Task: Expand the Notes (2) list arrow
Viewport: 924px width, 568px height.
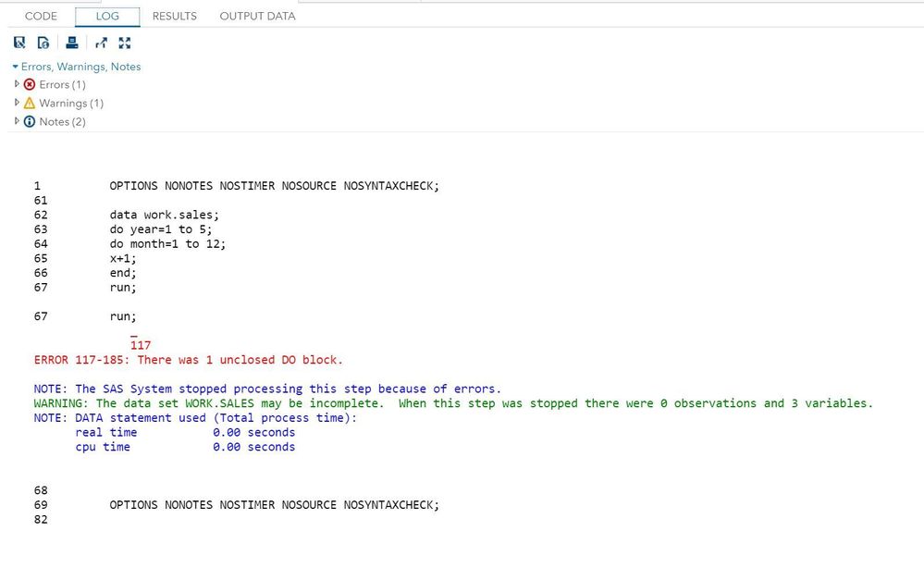Action: [17, 121]
